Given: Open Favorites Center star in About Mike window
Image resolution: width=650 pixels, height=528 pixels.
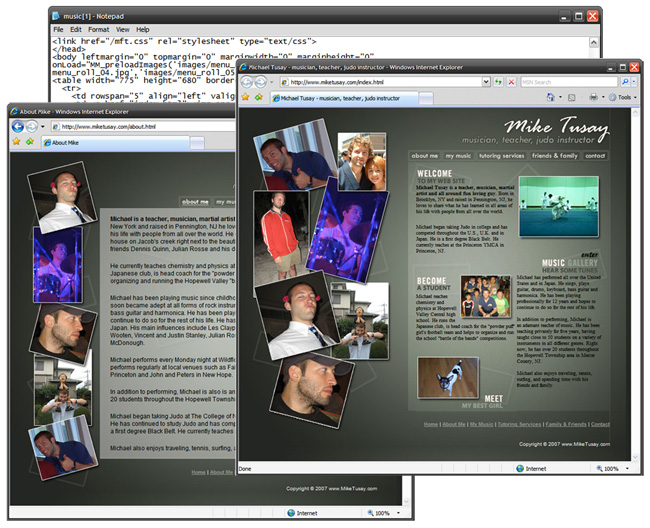Looking at the screenshot, I should point(16,142).
